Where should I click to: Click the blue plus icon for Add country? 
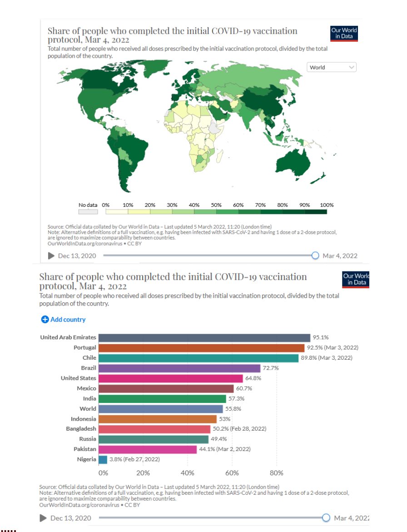pyautogui.click(x=45, y=320)
